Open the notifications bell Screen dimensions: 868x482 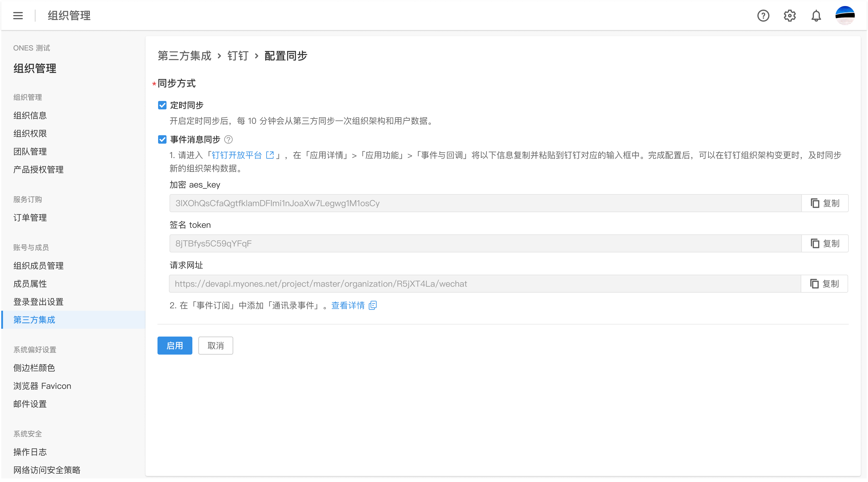click(816, 16)
